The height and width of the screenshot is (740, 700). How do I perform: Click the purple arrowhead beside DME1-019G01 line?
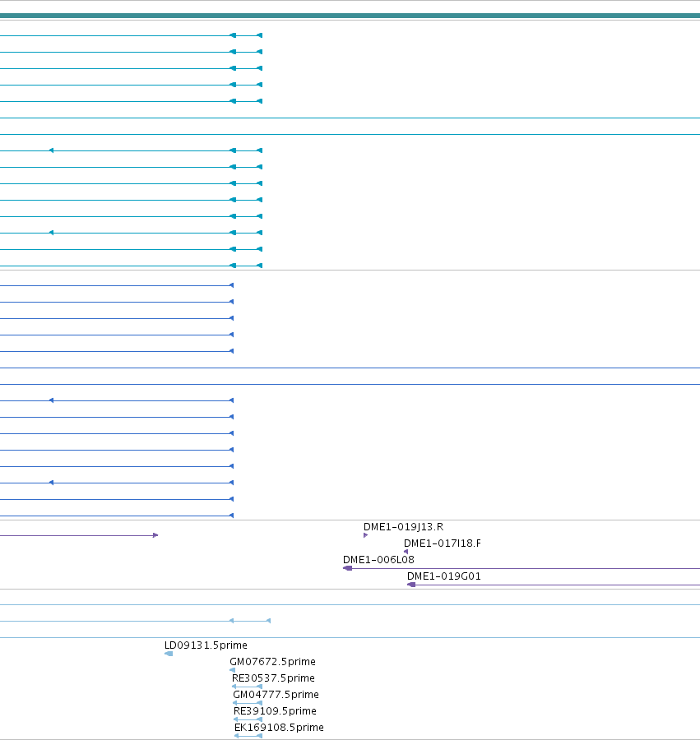coord(411,585)
